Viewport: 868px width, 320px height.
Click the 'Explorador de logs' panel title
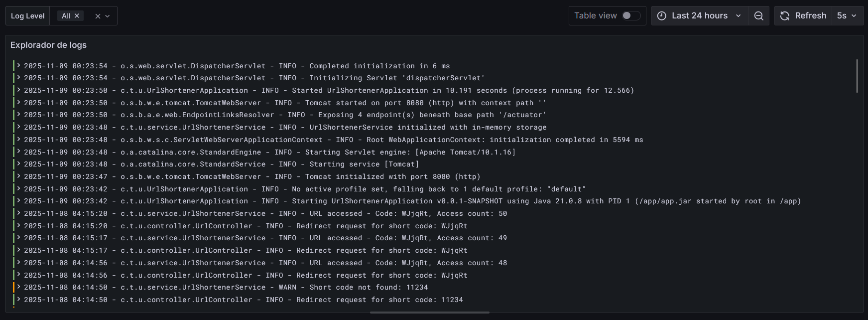(48, 45)
